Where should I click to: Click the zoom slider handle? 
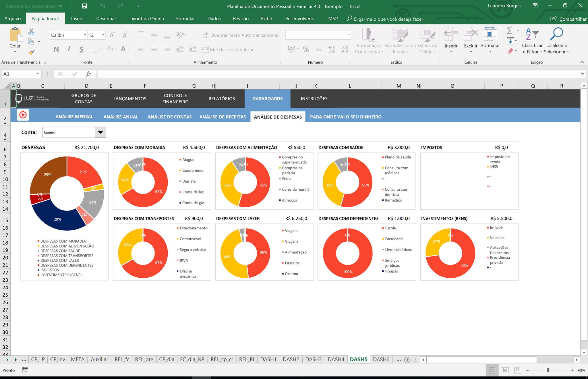(x=548, y=370)
